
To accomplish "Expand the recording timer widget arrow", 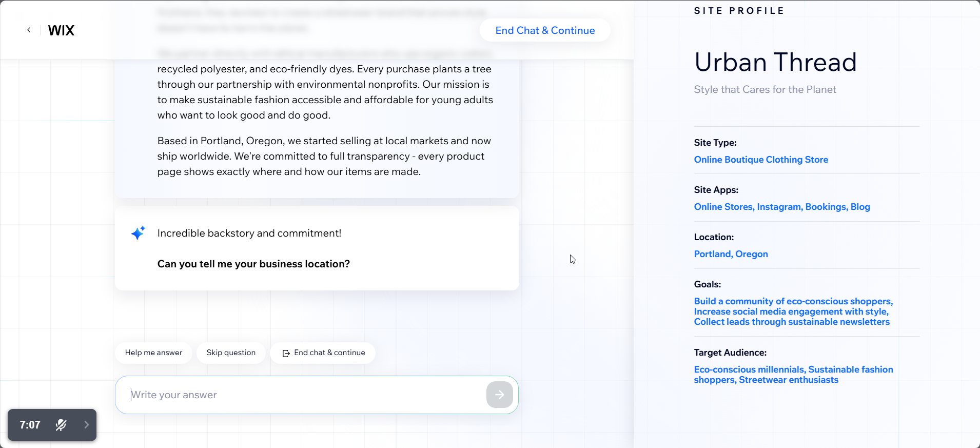I will point(86,425).
